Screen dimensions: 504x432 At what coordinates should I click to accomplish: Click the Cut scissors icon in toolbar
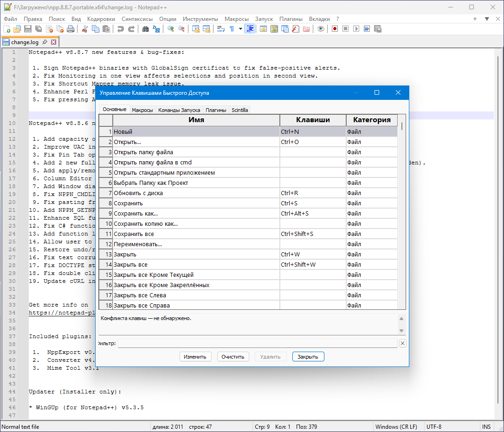click(85, 29)
